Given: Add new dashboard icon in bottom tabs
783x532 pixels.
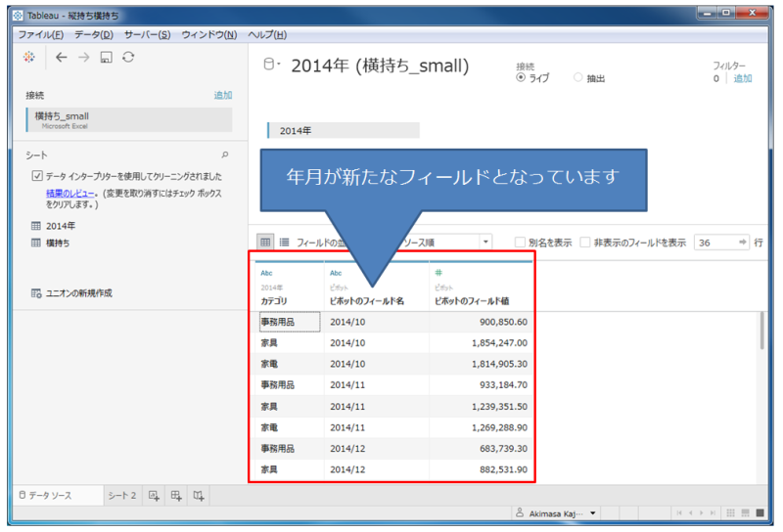Looking at the screenshot, I should click(176, 496).
